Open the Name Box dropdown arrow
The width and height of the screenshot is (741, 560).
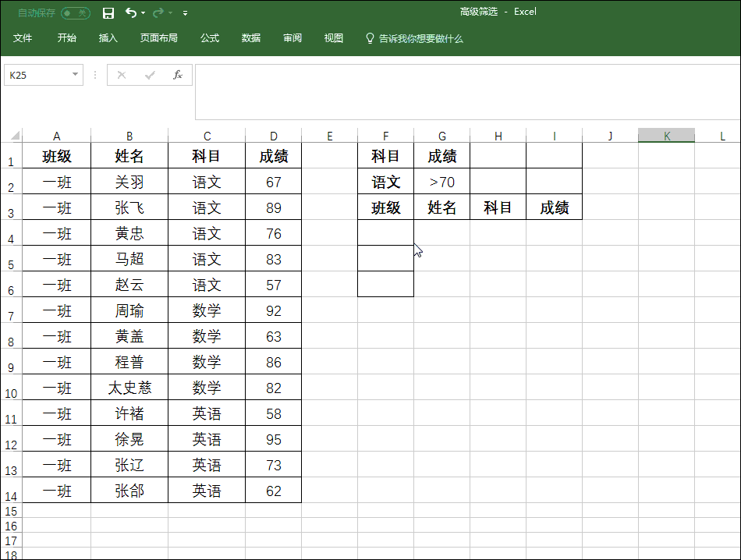coord(75,75)
